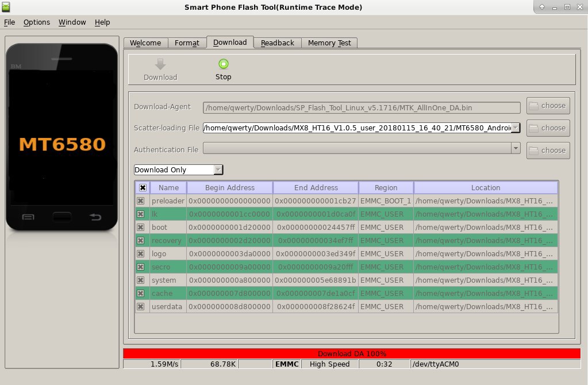
Task: Click the app icon in title bar
Action: (x=6, y=7)
